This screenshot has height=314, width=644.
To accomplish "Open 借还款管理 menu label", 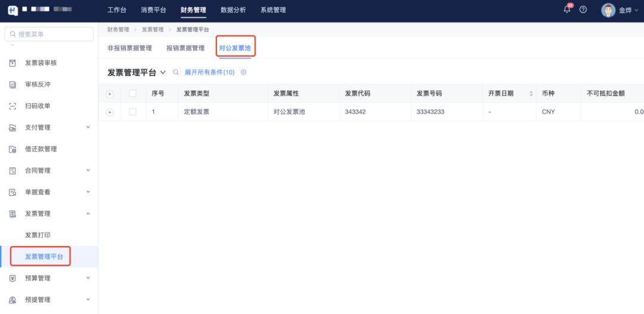I will pos(41,149).
